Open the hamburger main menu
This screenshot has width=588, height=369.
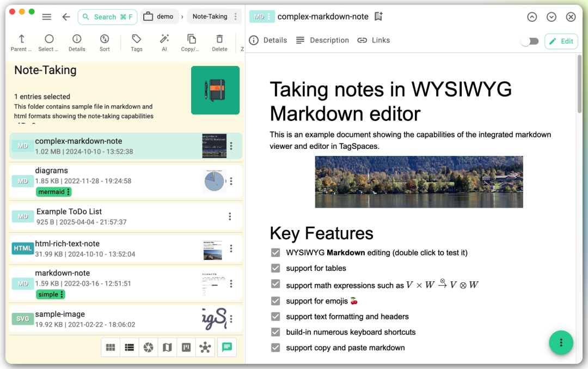pos(46,17)
